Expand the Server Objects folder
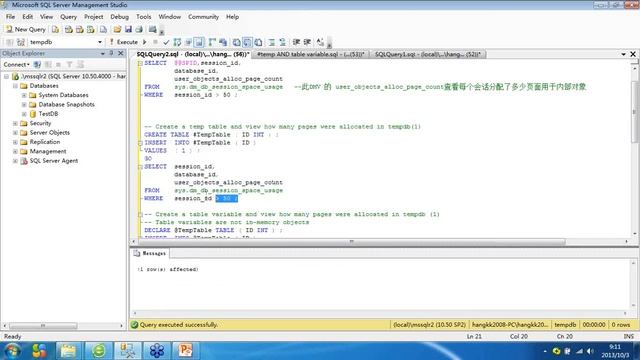Screen dimensions: 640x360 (15, 133)
